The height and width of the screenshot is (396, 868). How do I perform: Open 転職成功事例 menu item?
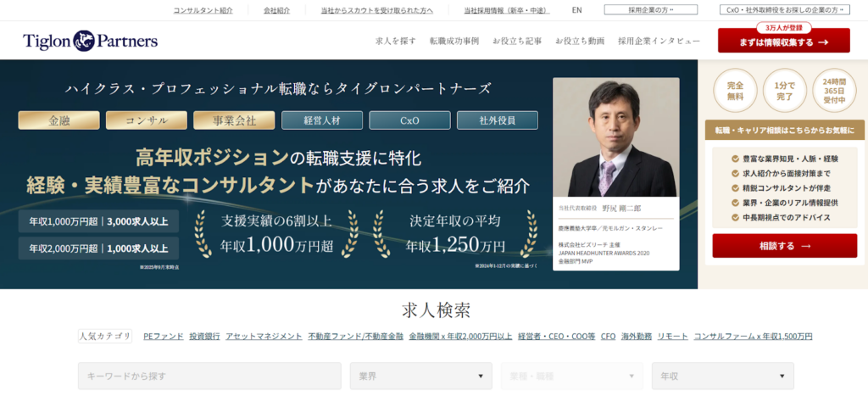point(454,41)
